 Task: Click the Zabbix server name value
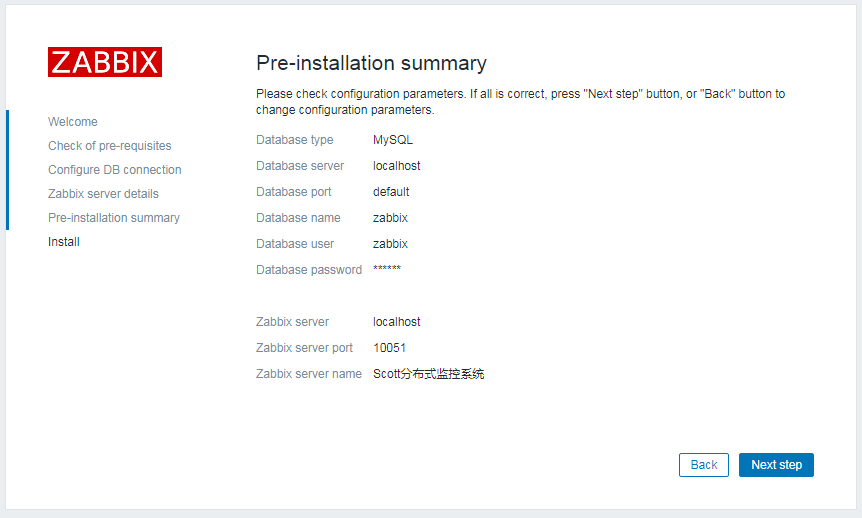coord(428,374)
